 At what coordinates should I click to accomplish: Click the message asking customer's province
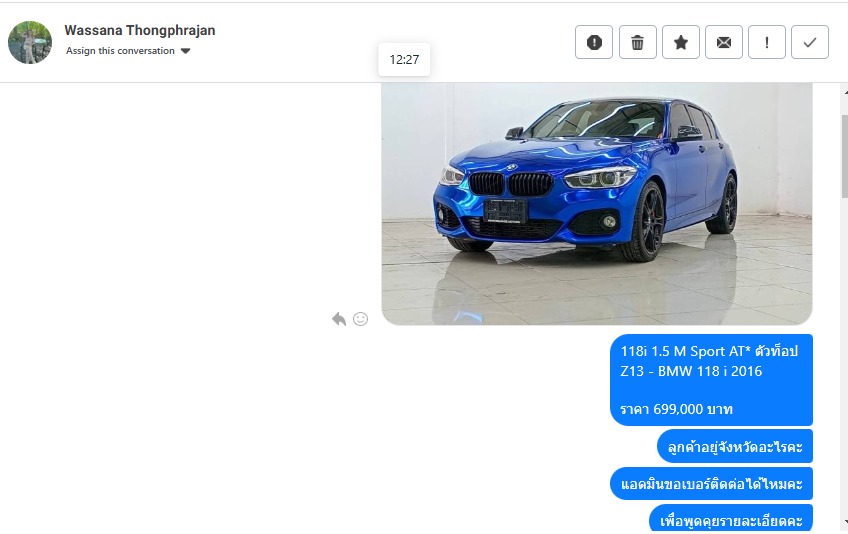(x=735, y=447)
